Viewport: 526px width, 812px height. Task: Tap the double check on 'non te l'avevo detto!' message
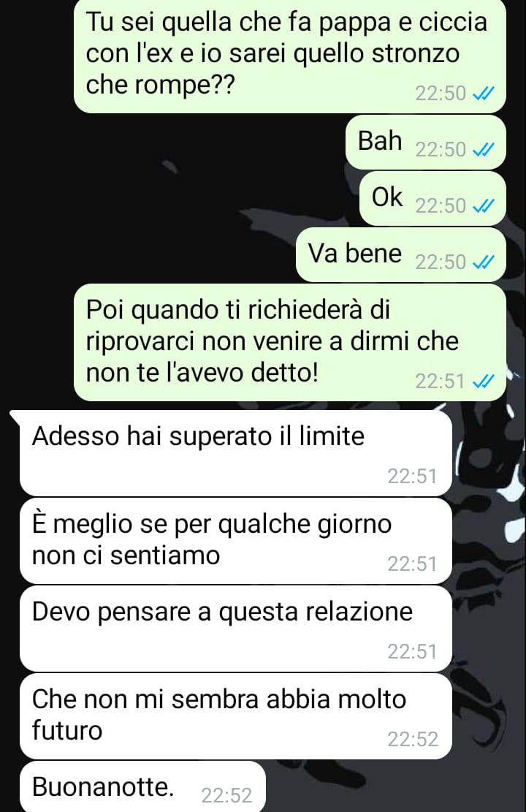pos(484,382)
